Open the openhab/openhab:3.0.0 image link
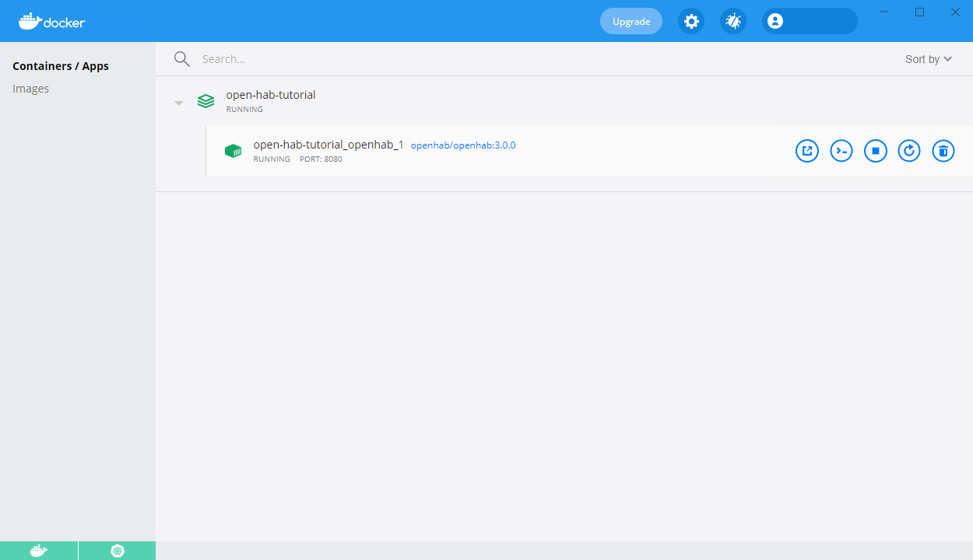The image size is (973, 560). pos(462,145)
